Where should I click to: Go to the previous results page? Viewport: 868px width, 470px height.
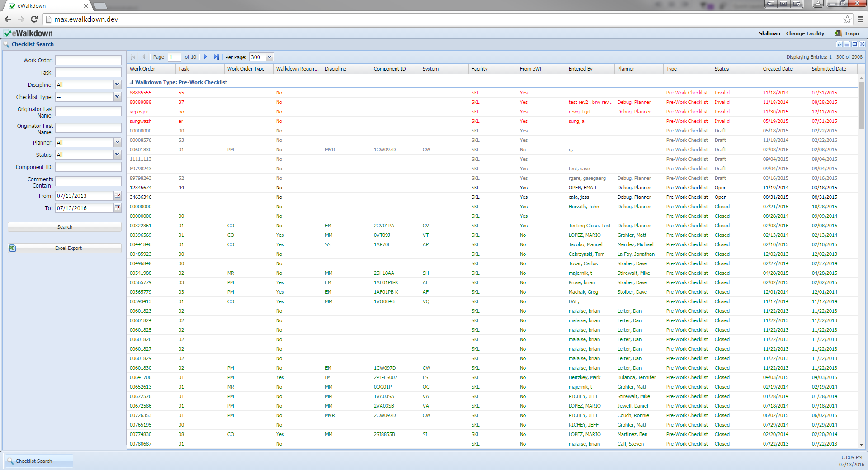click(x=143, y=57)
